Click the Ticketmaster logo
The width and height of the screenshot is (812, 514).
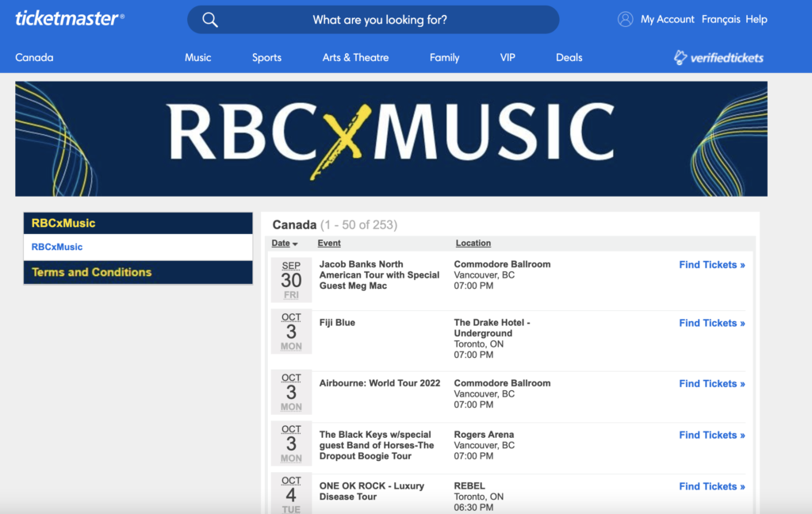tap(70, 19)
